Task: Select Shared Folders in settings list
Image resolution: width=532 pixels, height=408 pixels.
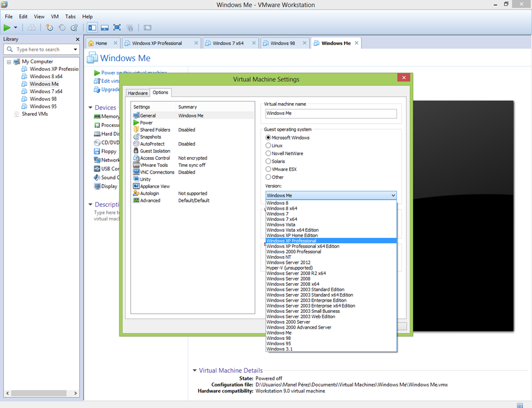Action: click(155, 130)
